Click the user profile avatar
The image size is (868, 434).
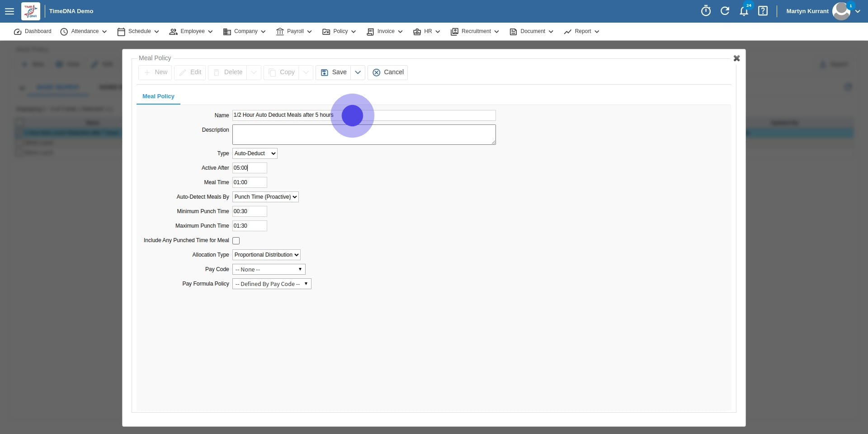click(x=841, y=11)
